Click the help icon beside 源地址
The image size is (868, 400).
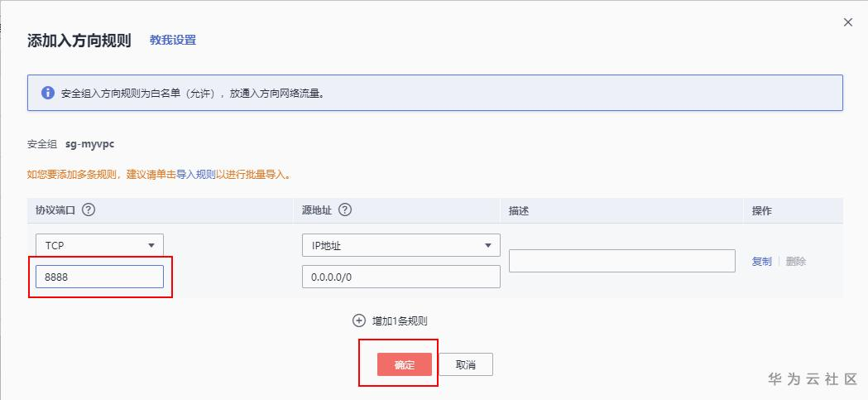coord(345,210)
